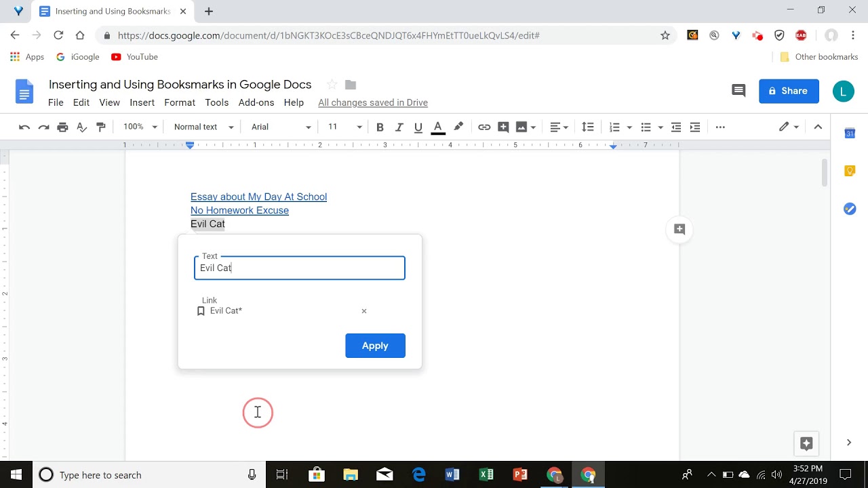Open the font size dropdown

point(344,127)
